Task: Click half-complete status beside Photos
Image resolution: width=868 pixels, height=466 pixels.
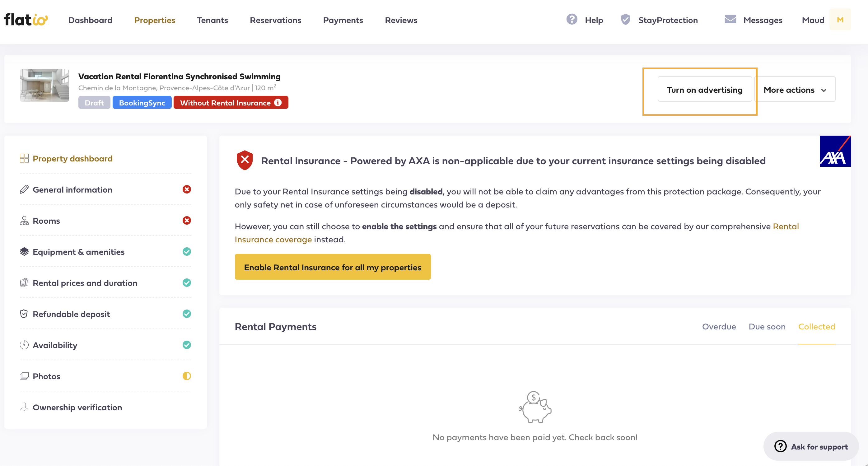Action: [187, 376]
